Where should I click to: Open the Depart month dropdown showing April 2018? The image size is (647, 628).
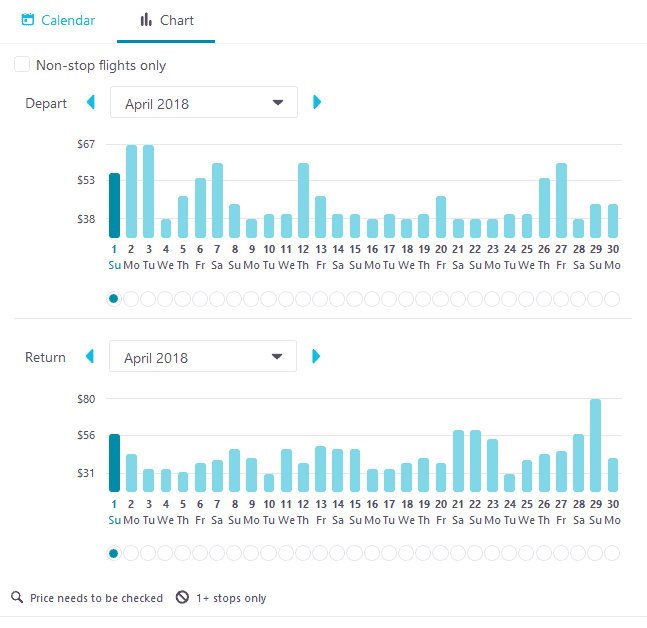pyautogui.click(x=204, y=102)
